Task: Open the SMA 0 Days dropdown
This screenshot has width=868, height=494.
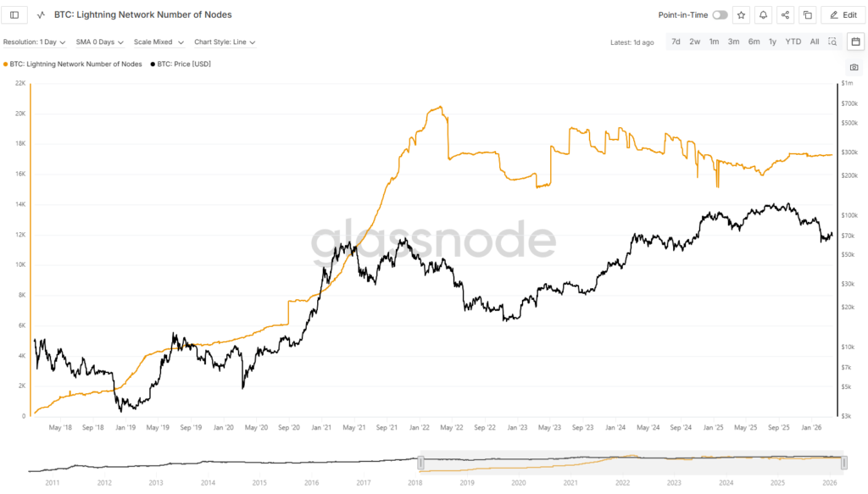Action: [x=99, y=42]
